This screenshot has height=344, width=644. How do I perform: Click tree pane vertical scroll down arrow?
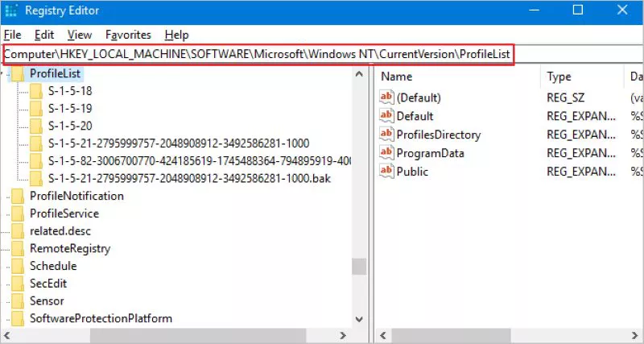pos(359,319)
